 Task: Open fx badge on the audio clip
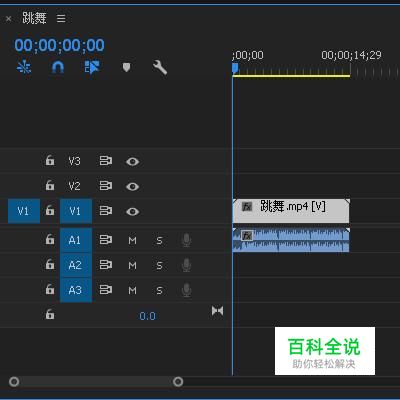point(247,236)
